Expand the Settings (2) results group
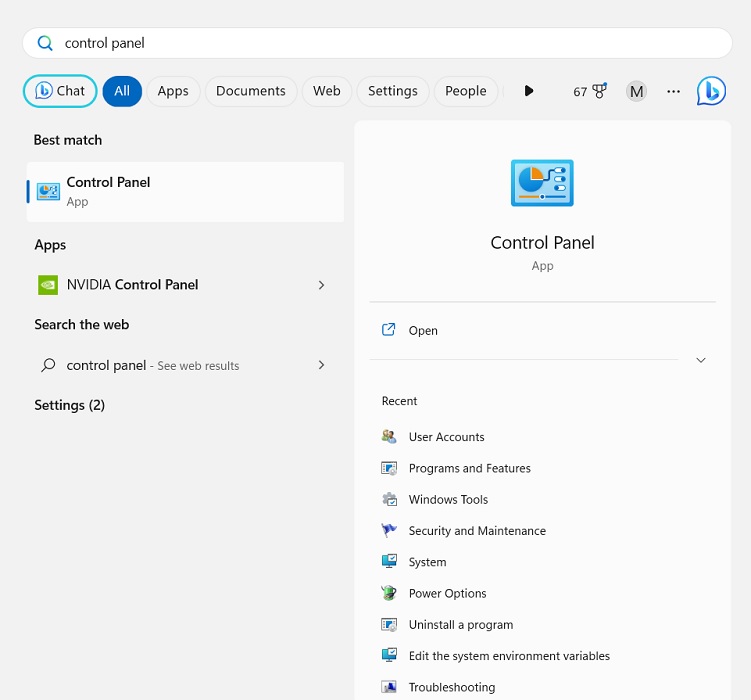This screenshot has width=751, height=700. [69, 405]
